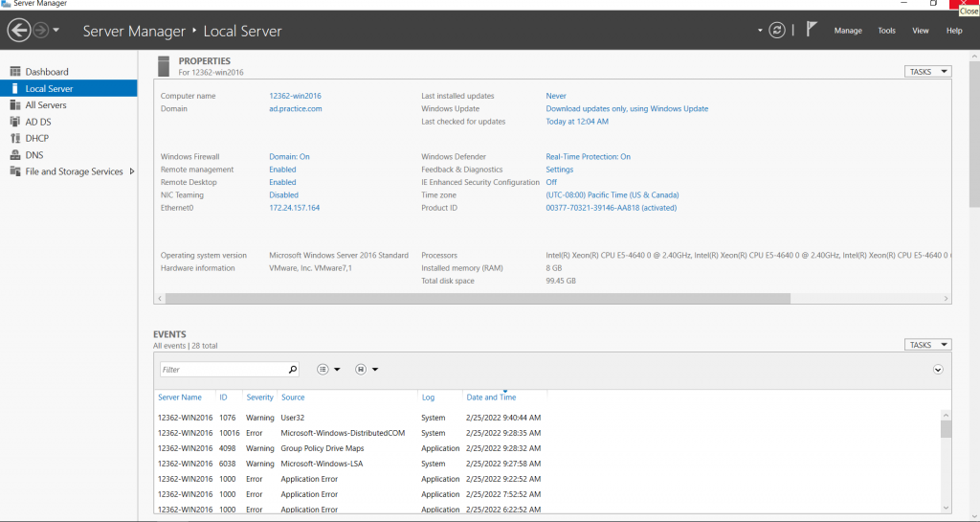Open the dropdown arrow left of refresh
This screenshot has height=522, width=980.
760,30
